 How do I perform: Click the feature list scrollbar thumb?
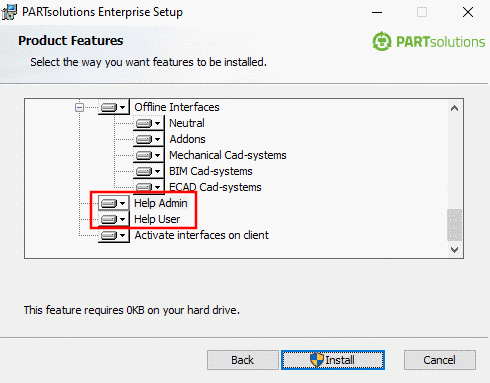[454, 225]
